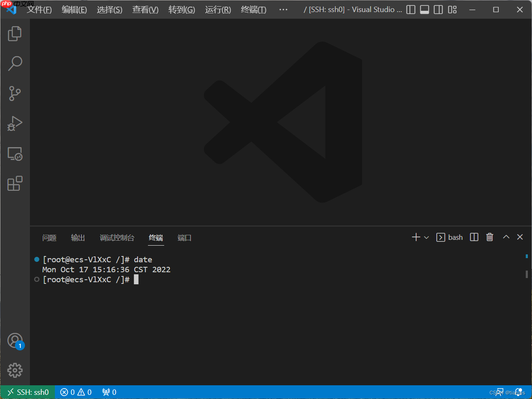Screen dimensions: 532x399
Task: Select the Search icon in activity bar
Action: [x=15, y=64]
